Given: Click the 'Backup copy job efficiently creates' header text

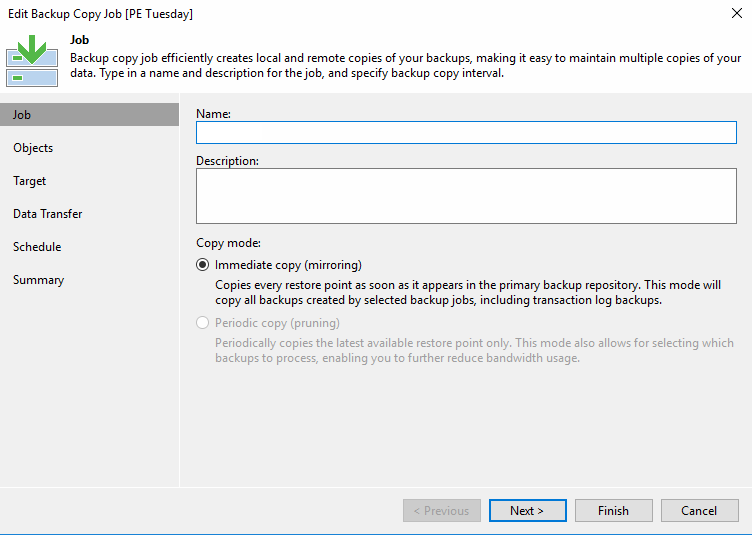Looking at the screenshot, I should coord(405,66).
